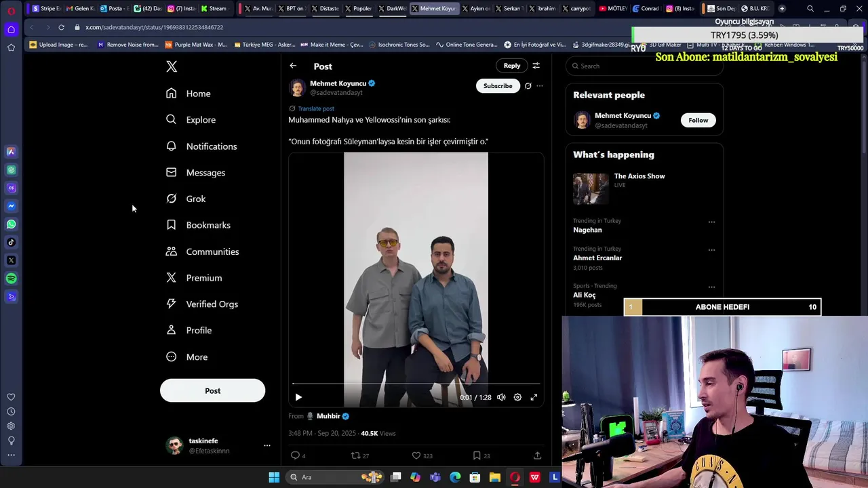Toggle video fullscreen
This screenshot has height=488, width=868.
coord(534,397)
